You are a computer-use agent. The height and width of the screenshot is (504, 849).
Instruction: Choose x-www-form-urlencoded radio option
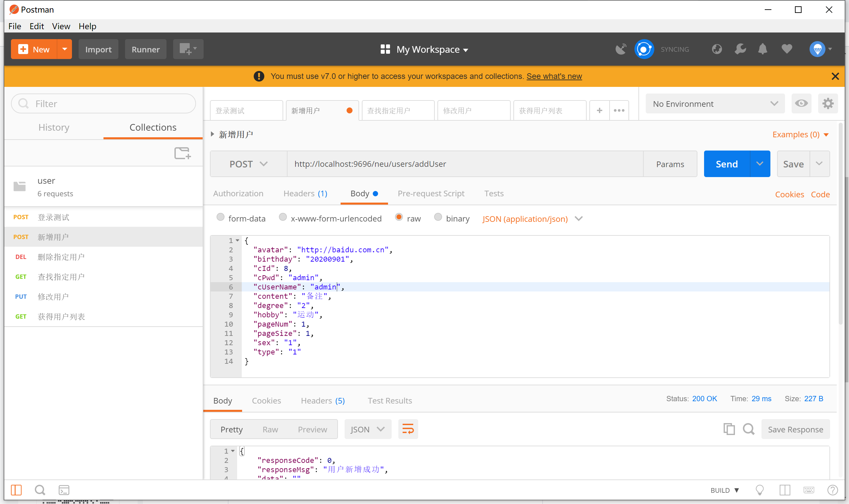283,217
